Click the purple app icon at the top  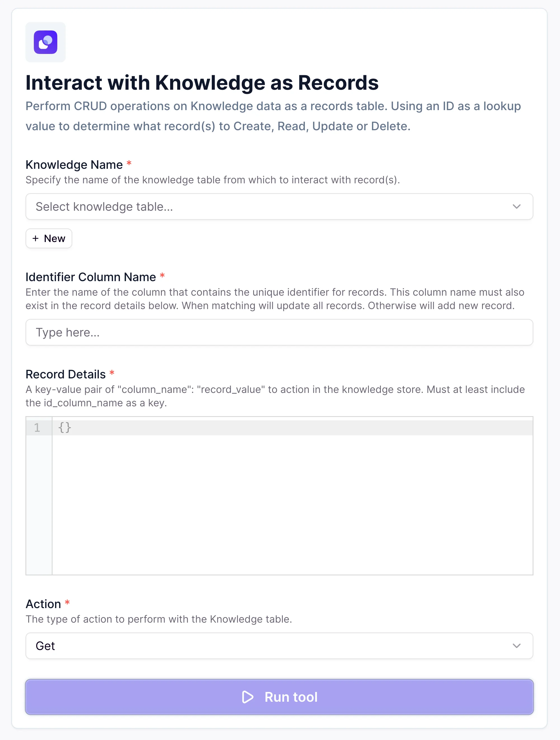pos(45,42)
